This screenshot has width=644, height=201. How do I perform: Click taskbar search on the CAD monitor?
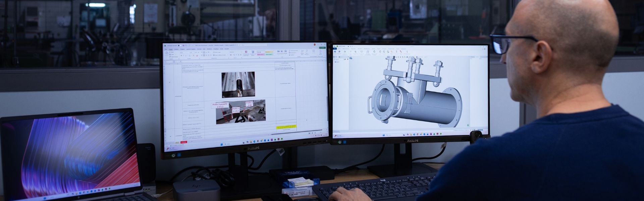tap(394, 135)
